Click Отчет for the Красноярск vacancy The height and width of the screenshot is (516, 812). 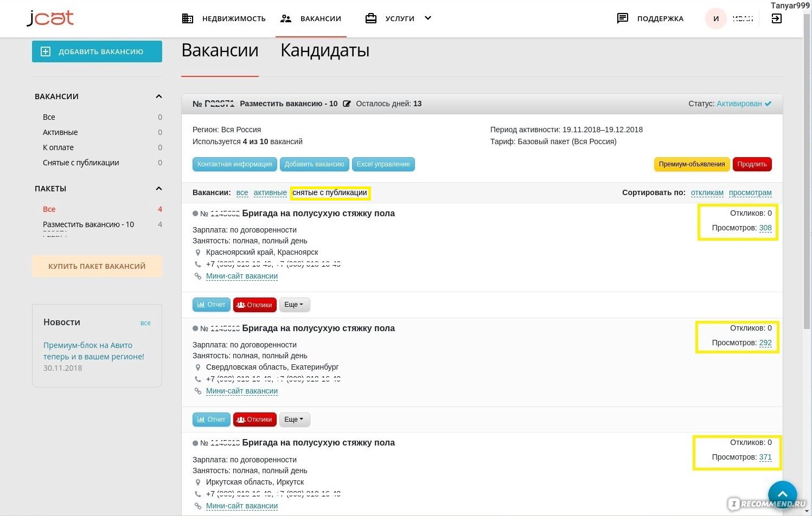(212, 305)
